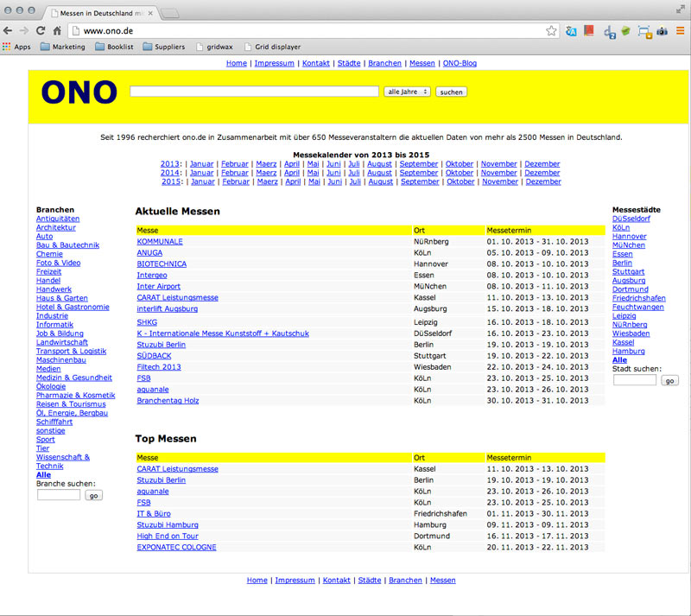This screenshot has height=616, width=691.
Task: Go back using the browser back arrow
Action: click(x=8, y=30)
